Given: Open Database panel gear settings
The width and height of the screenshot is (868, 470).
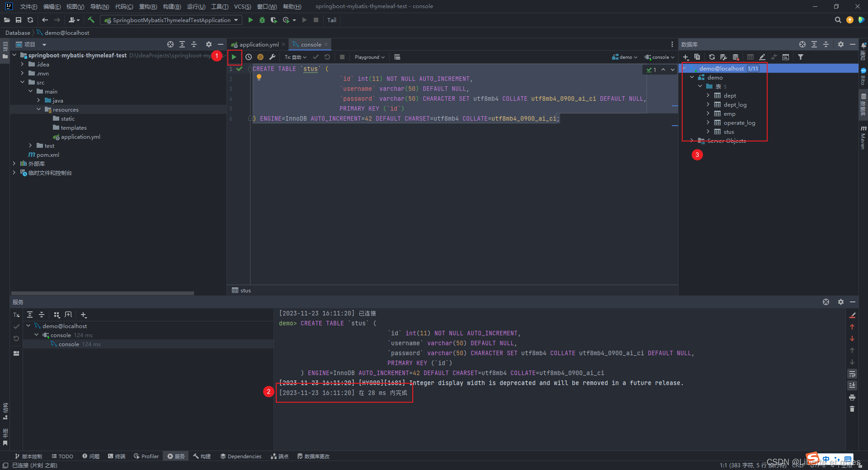Looking at the screenshot, I should point(841,44).
